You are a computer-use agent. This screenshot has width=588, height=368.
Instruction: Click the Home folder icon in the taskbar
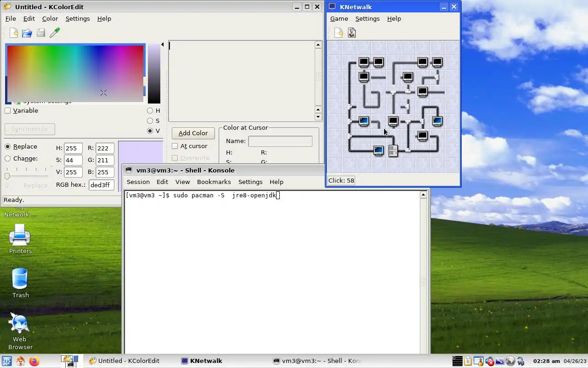point(21,361)
